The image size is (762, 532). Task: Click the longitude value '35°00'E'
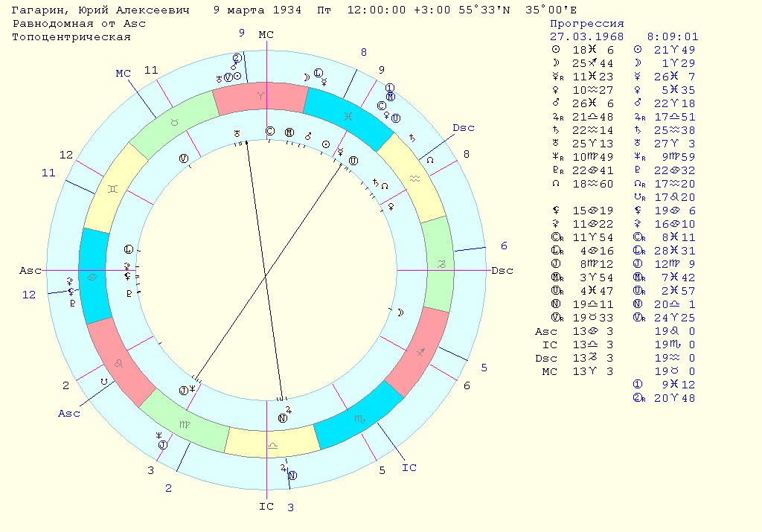coord(551,10)
